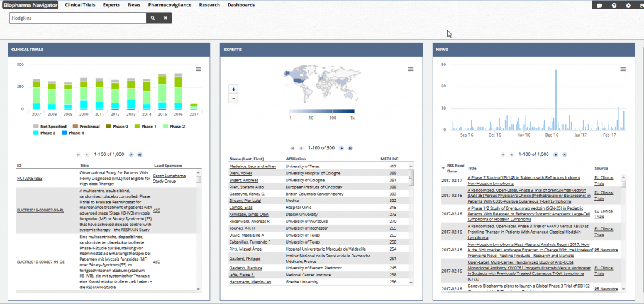Open the help question mark icon
The height and width of the screenshot is (304, 644).
coord(614,6)
